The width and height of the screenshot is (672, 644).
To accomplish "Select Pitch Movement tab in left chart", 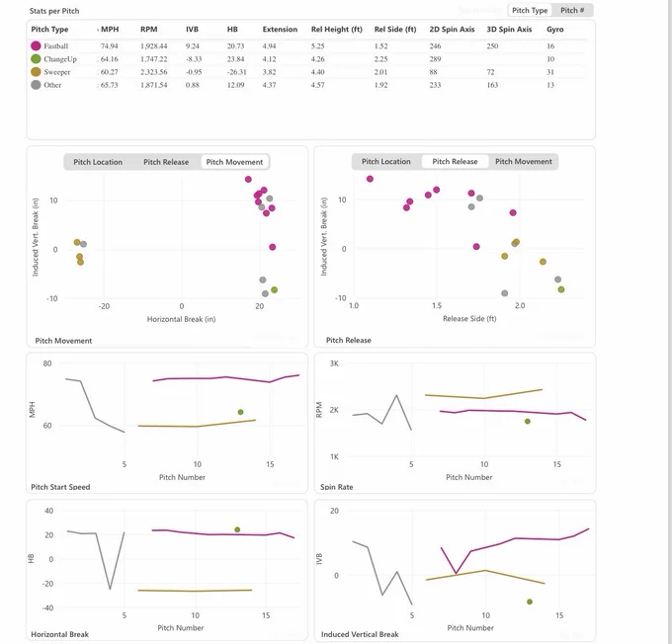I will (x=234, y=162).
